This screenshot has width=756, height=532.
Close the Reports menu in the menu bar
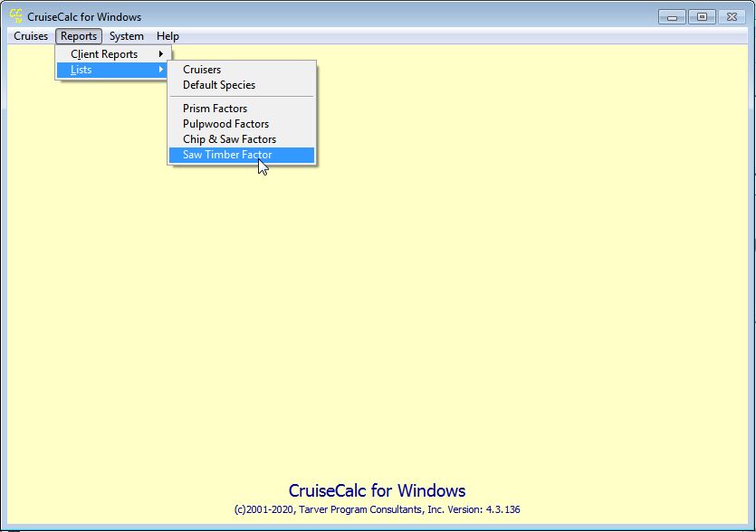tap(79, 36)
